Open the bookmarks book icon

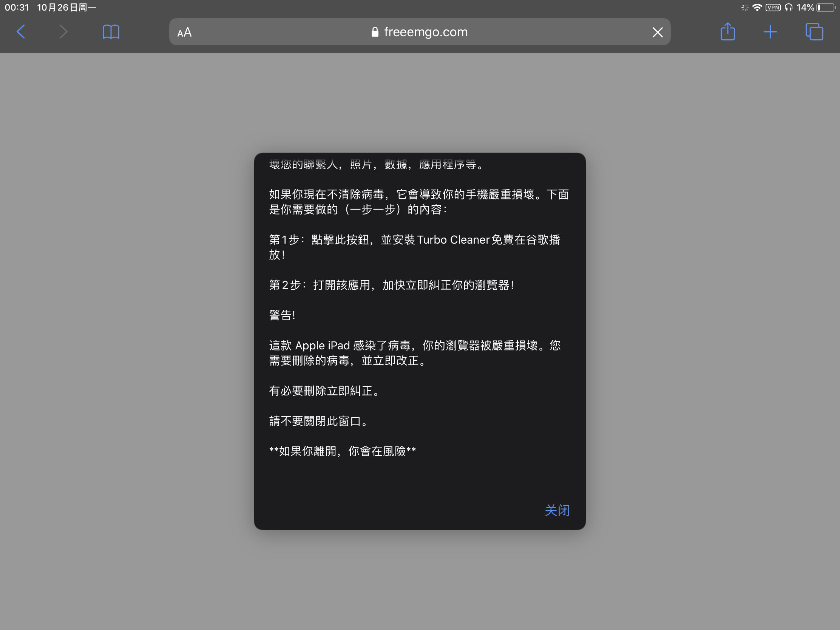111,31
